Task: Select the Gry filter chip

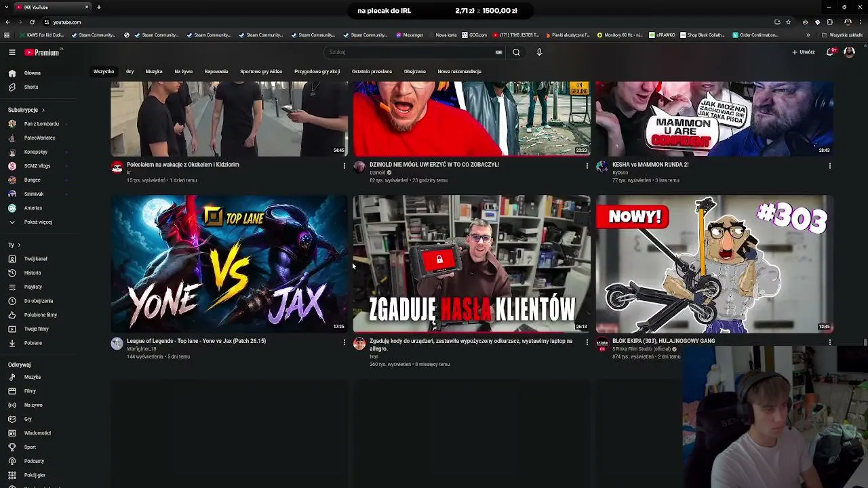Action: (130, 72)
